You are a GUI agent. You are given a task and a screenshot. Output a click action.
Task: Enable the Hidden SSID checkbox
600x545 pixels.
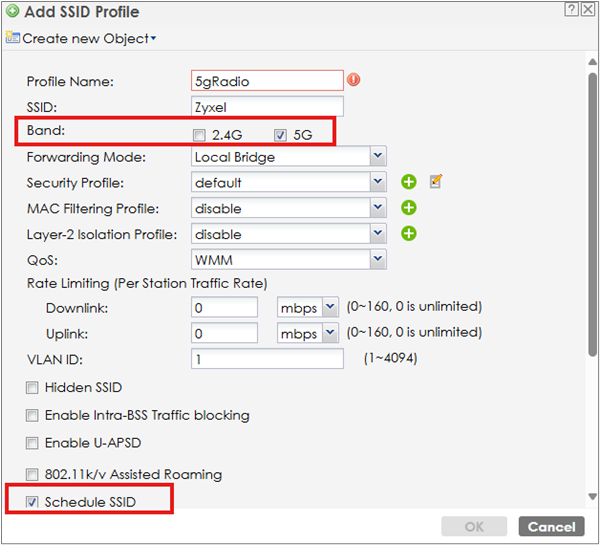[32, 387]
